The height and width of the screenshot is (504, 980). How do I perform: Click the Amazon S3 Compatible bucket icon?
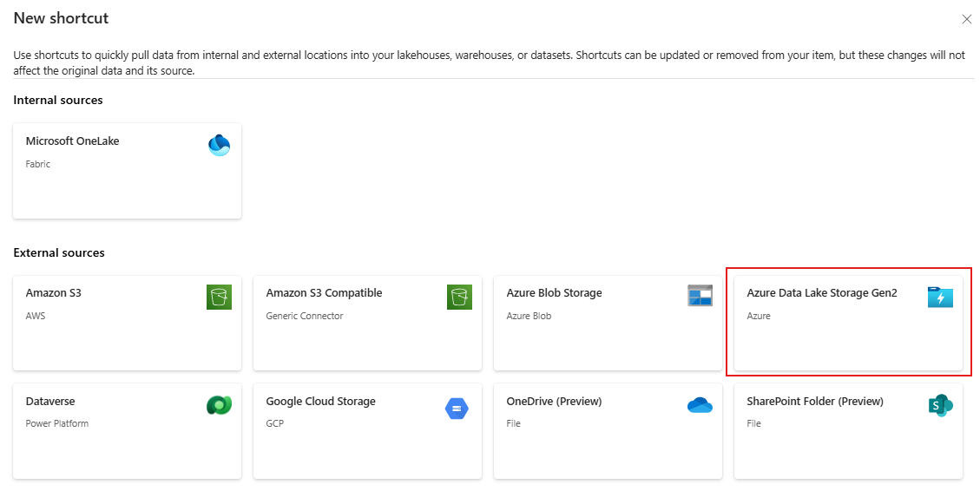(x=459, y=297)
